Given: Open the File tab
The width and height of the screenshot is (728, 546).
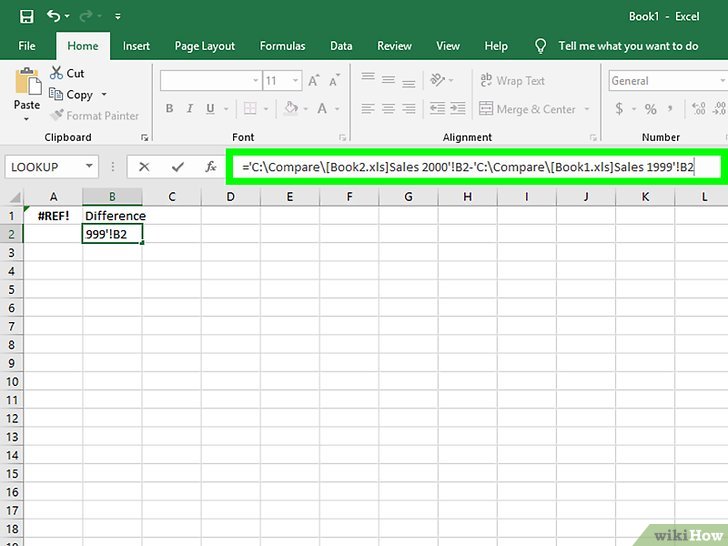Looking at the screenshot, I should 27,46.
